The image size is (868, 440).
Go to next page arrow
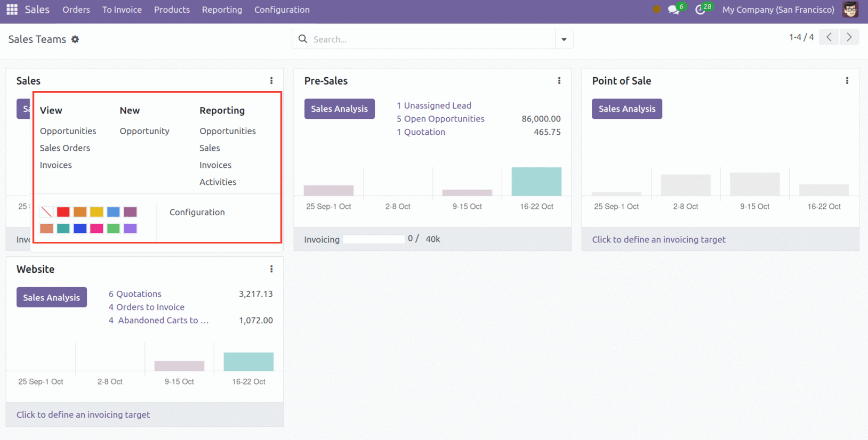849,37
